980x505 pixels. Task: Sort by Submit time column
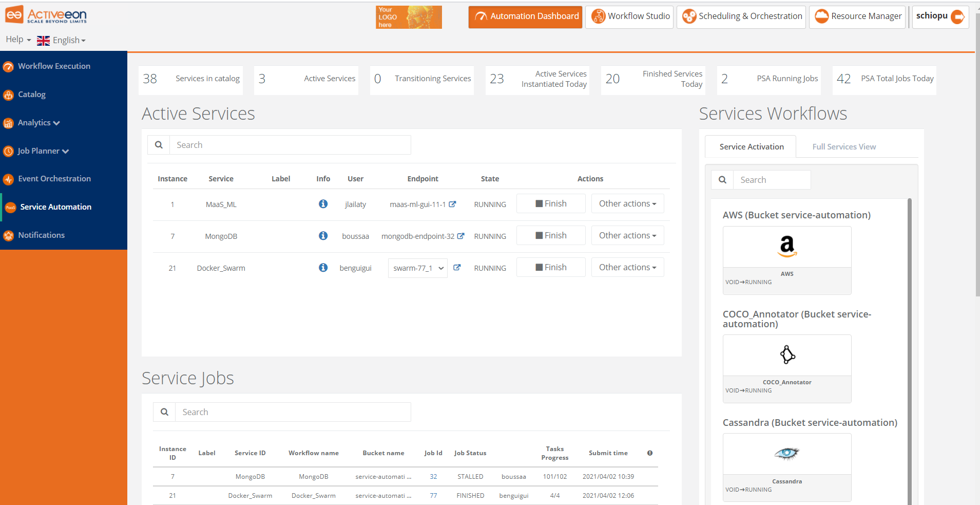point(608,453)
